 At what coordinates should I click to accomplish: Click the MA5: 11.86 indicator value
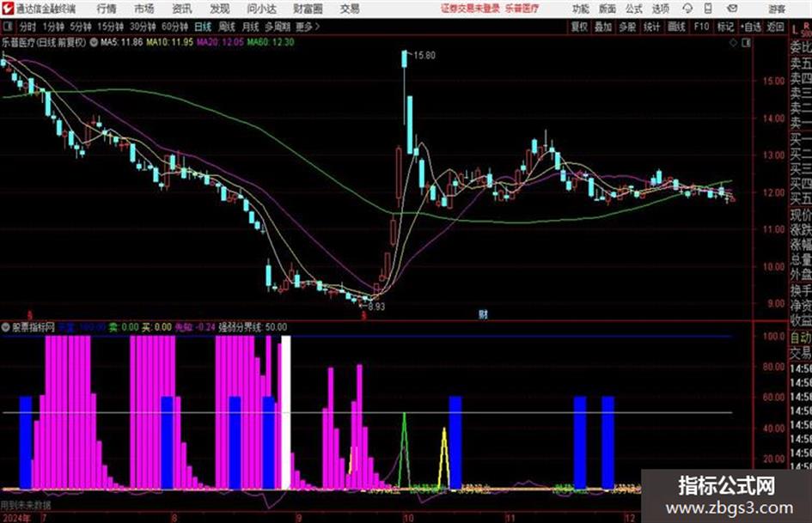[121, 42]
